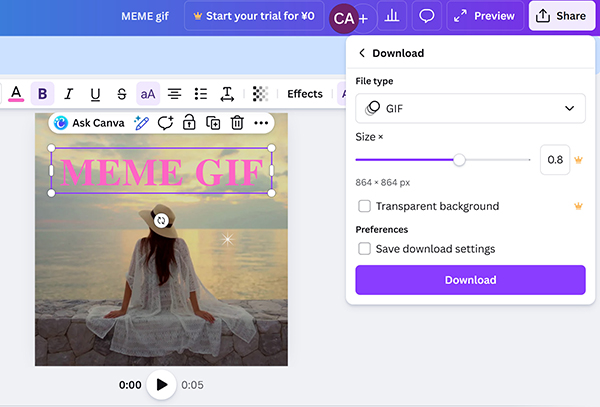Click the rotate handle on canvas
Viewport: 600px width, 407px height.
161,220
